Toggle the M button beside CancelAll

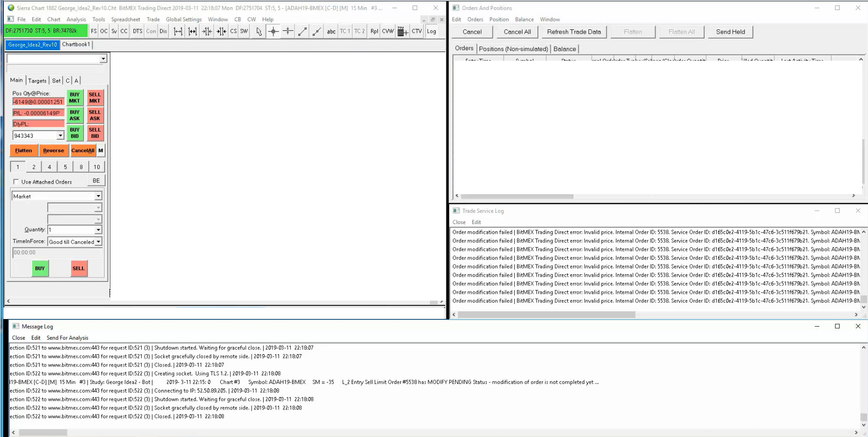pyautogui.click(x=101, y=150)
